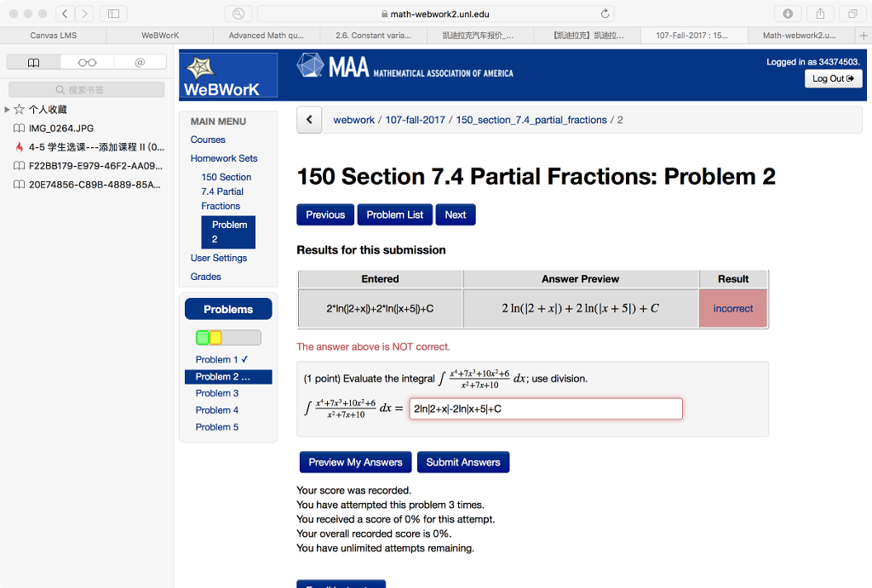The width and height of the screenshot is (872, 588).
Task: Click the Safari forward navigation arrow
Action: pyautogui.click(x=84, y=14)
